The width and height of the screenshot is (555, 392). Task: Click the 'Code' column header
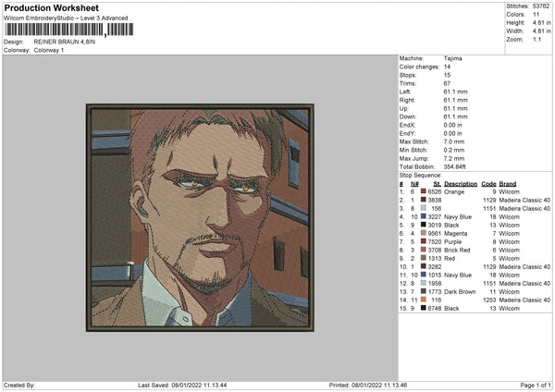[488, 184]
